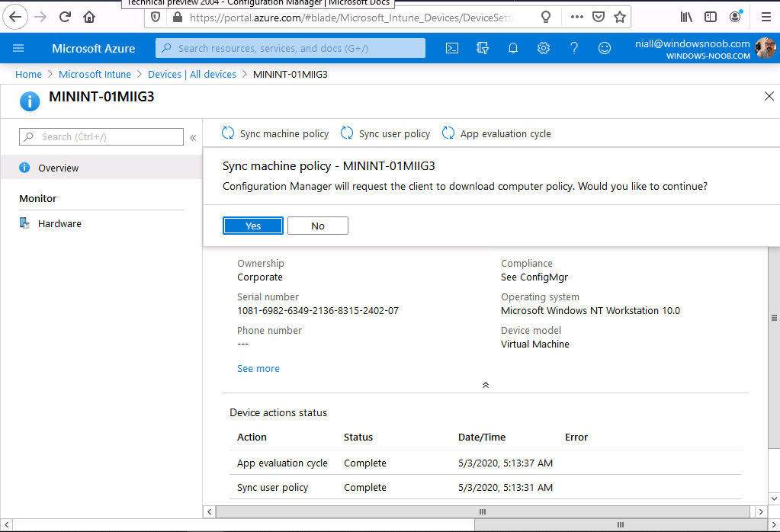Image resolution: width=780 pixels, height=532 pixels.
Task: Open Azure help question mark
Action: point(573,48)
